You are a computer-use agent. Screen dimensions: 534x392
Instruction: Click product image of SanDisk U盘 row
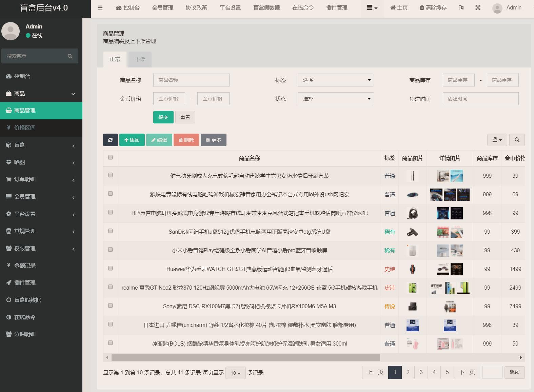pyautogui.click(x=412, y=232)
